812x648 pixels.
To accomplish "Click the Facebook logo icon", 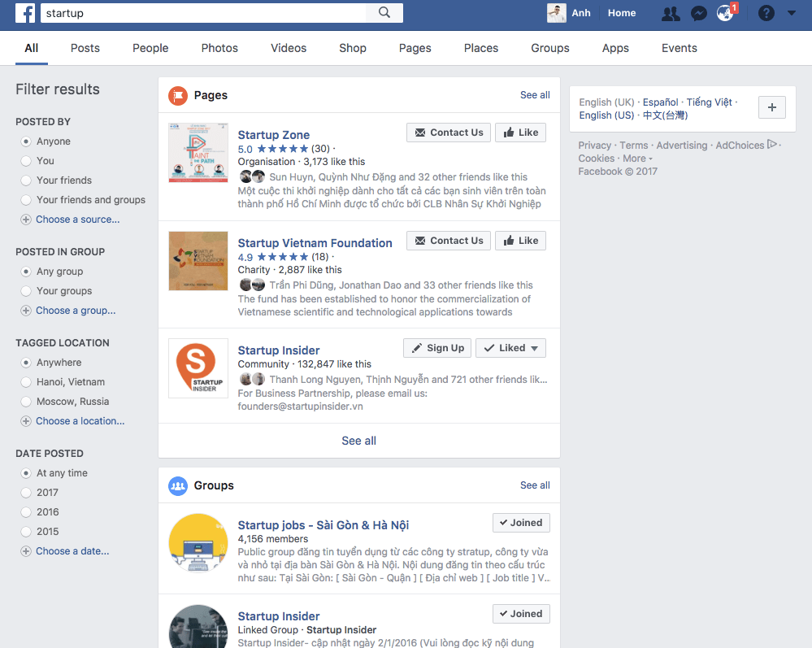I will pos(25,13).
